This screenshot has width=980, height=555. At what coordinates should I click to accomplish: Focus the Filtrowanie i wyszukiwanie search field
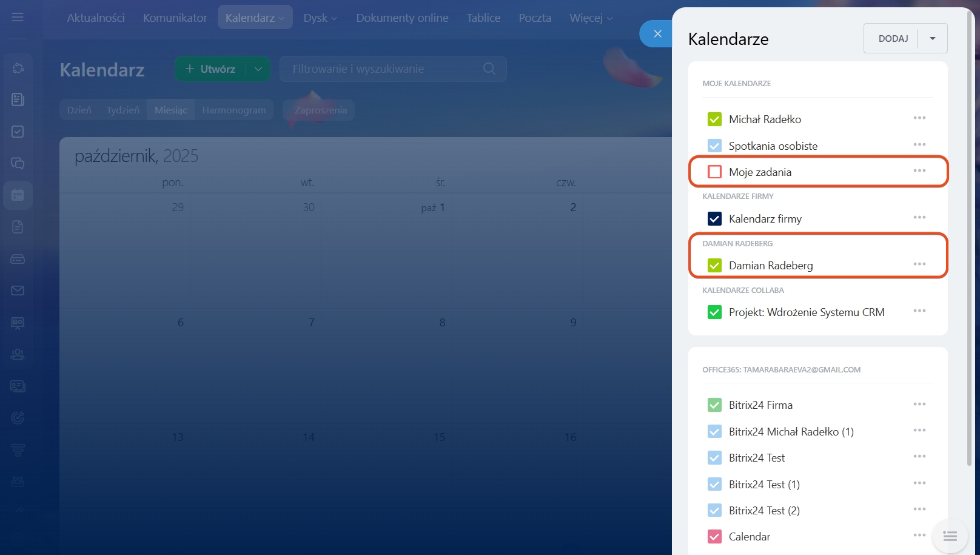pyautogui.click(x=393, y=69)
